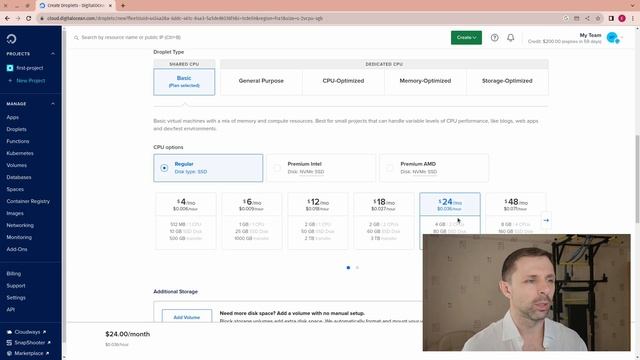The image size is (640, 360).
Task: Switch to the Create Droplets browser tab
Action: click(x=76, y=6)
